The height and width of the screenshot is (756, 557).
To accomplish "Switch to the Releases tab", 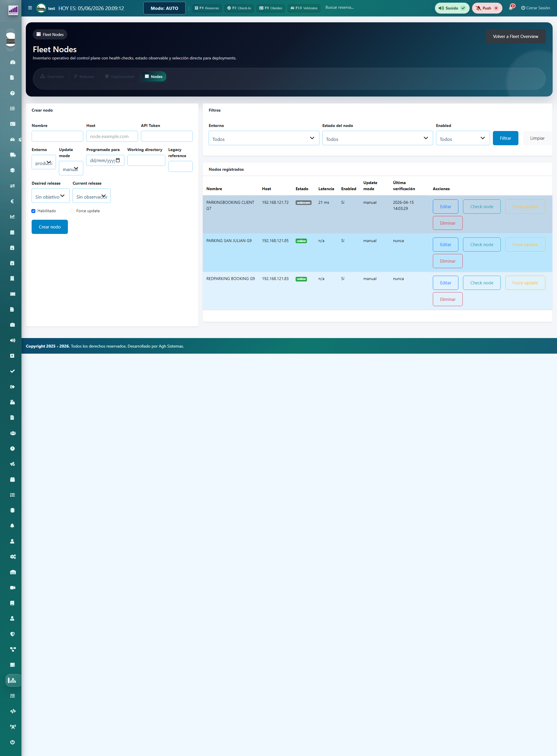I will 84,77.
